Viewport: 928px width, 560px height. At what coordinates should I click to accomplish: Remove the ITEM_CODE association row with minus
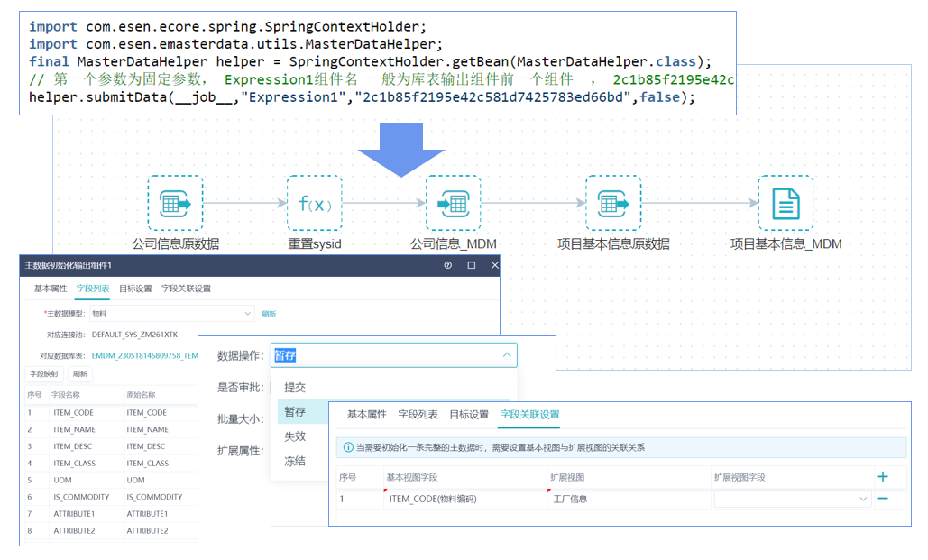point(883,499)
